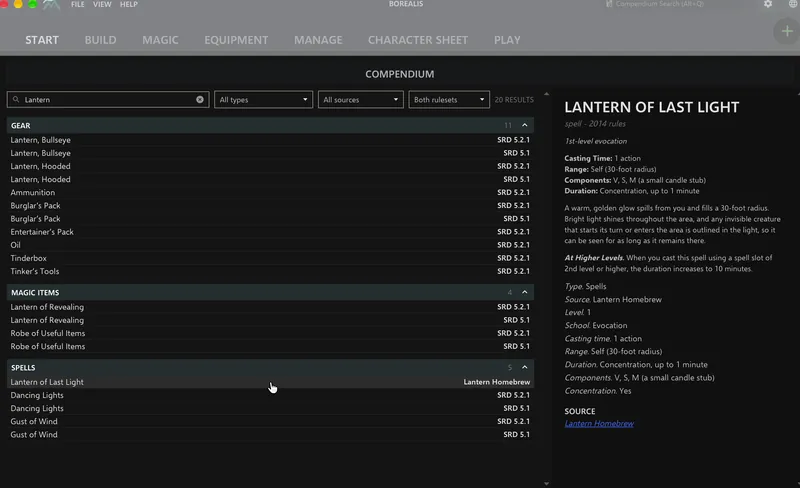Switch to the Start tab

pos(42,40)
